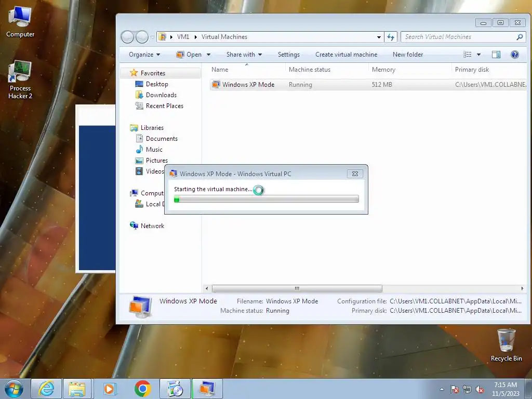Expand the breadcrumb arrow before VM1
Screen dimensions: 532x399
point(171,37)
